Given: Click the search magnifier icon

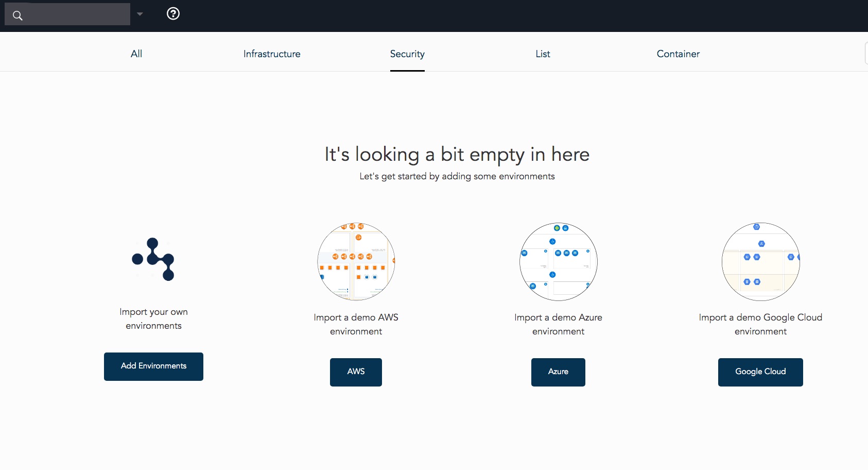Looking at the screenshot, I should click(x=18, y=15).
